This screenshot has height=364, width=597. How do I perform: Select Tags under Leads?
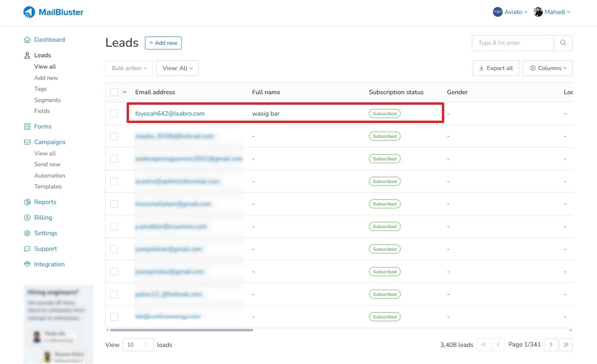tap(41, 89)
